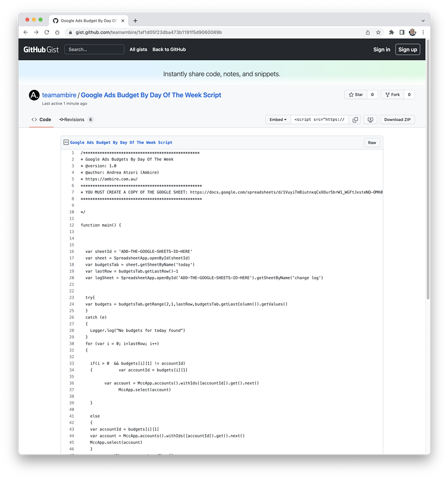Copy the embed script using the copy icon

[x=355, y=119]
